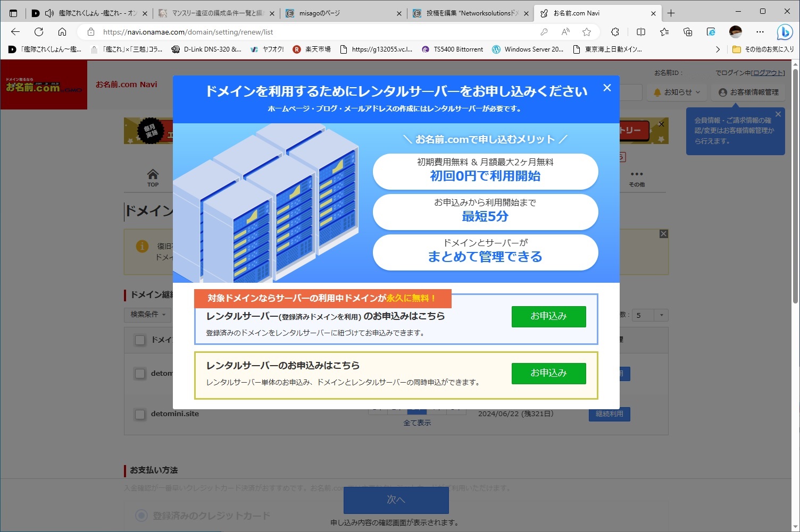Viewport: 800px width, 532px height.
Task: Show more bookmarks chevron
Action: (718, 49)
